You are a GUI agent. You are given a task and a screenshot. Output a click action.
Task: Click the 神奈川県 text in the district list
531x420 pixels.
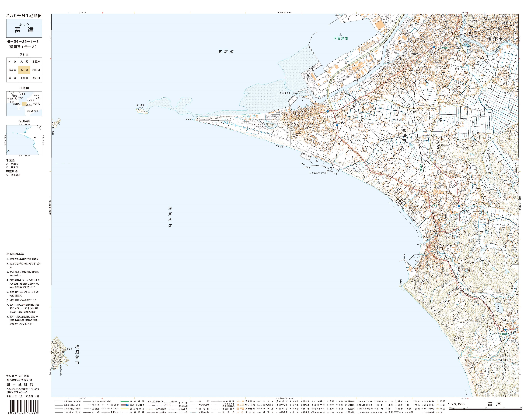(x=12, y=171)
